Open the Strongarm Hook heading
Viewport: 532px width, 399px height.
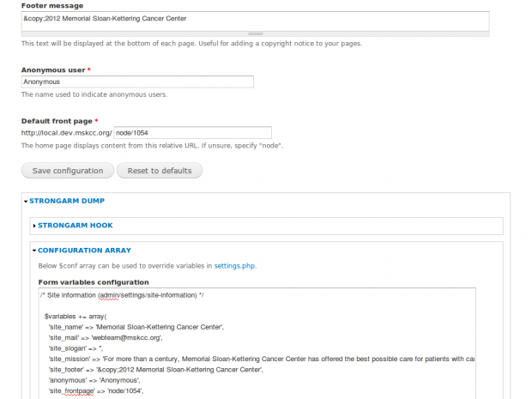coord(76,226)
